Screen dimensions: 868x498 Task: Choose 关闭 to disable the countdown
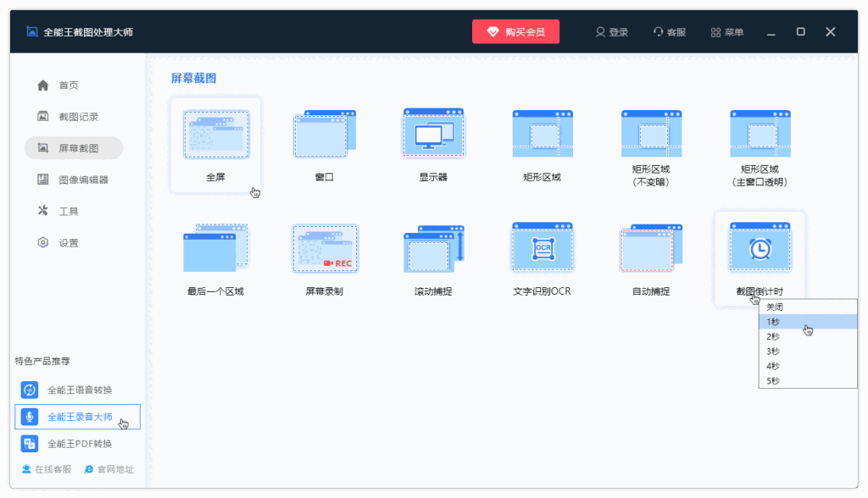click(805, 306)
